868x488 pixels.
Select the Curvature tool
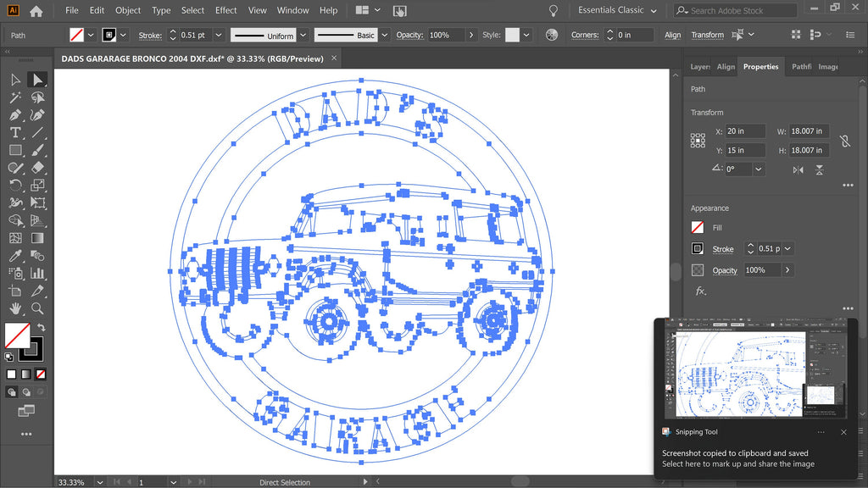pyautogui.click(x=37, y=115)
